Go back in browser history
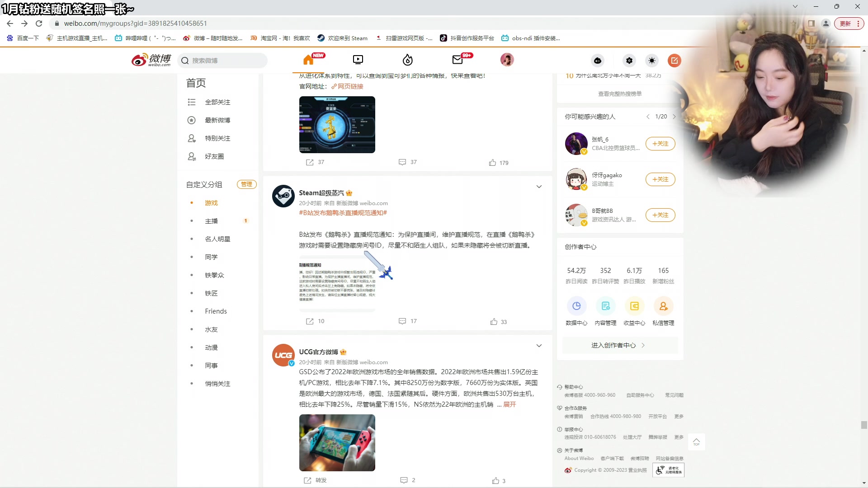 click(x=10, y=23)
